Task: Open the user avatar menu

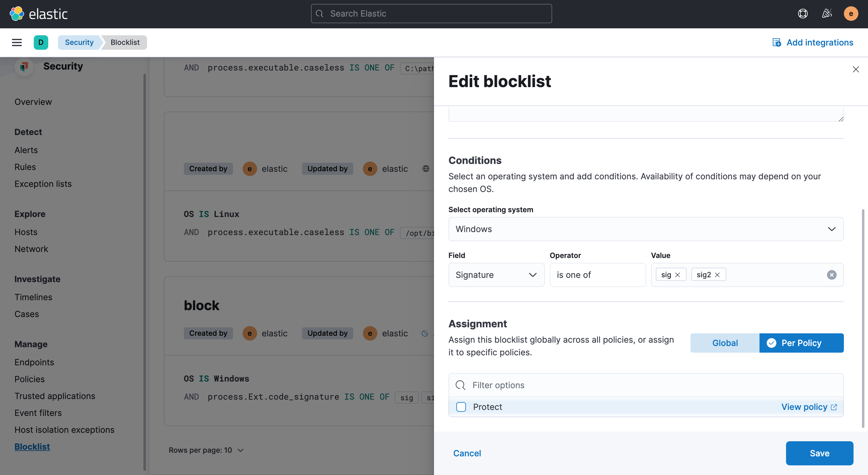Action: (x=851, y=14)
